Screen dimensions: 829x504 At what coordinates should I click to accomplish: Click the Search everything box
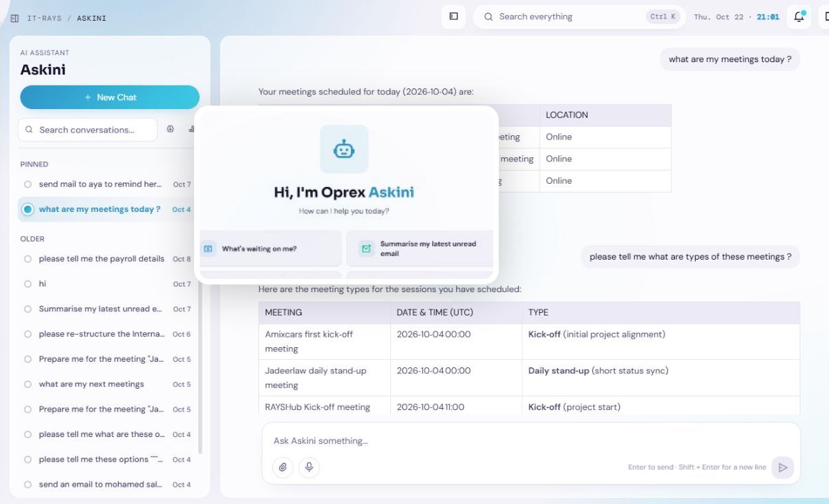click(x=579, y=17)
